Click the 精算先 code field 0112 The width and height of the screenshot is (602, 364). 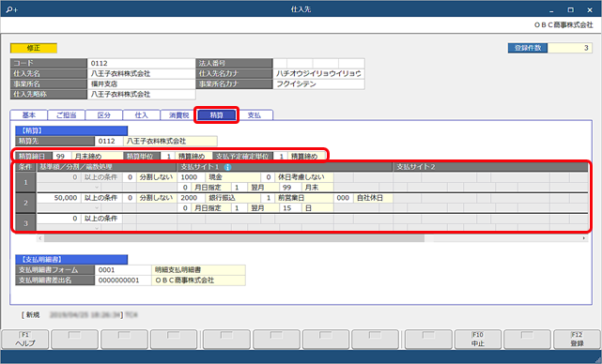pyautogui.click(x=109, y=141)
